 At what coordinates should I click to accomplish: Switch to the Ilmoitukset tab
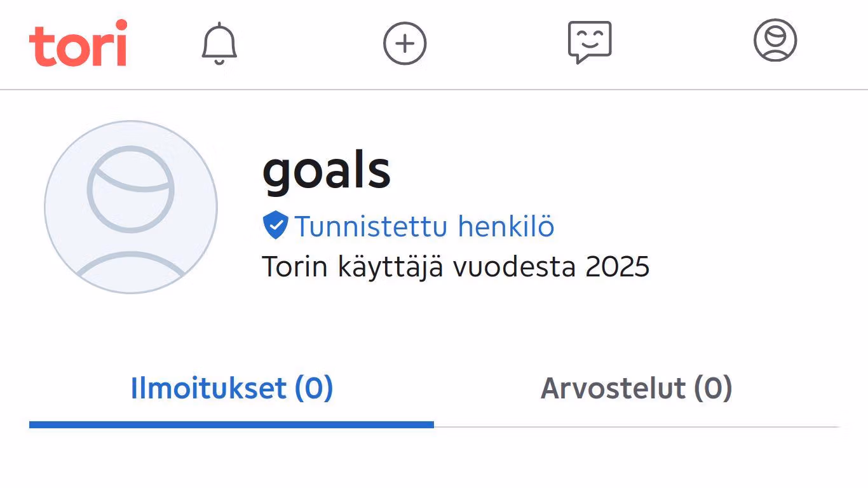click(x=231, y=388)
